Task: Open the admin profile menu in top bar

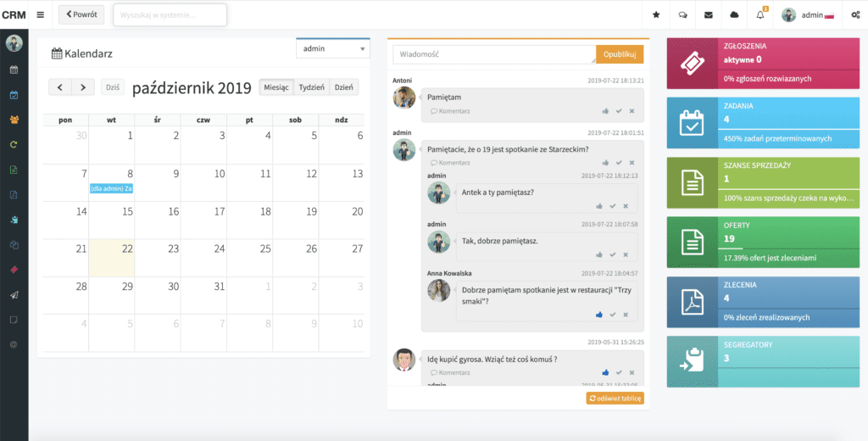Action: tap(808, 15)
